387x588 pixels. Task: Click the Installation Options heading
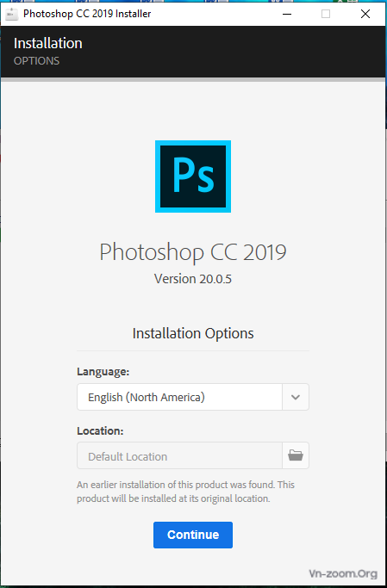coord(193,333)
